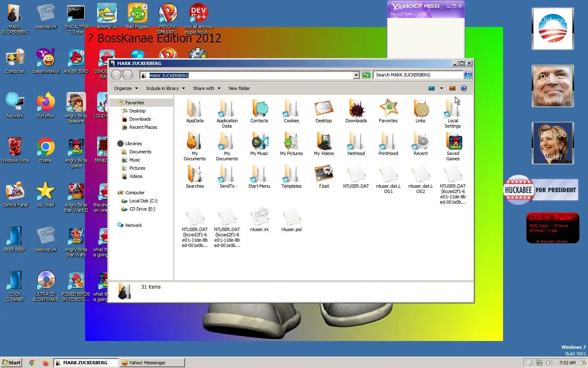The width and height of the screenshot is (588, 368).
Task: Open the AppData folder
Action: coord(195,111)
